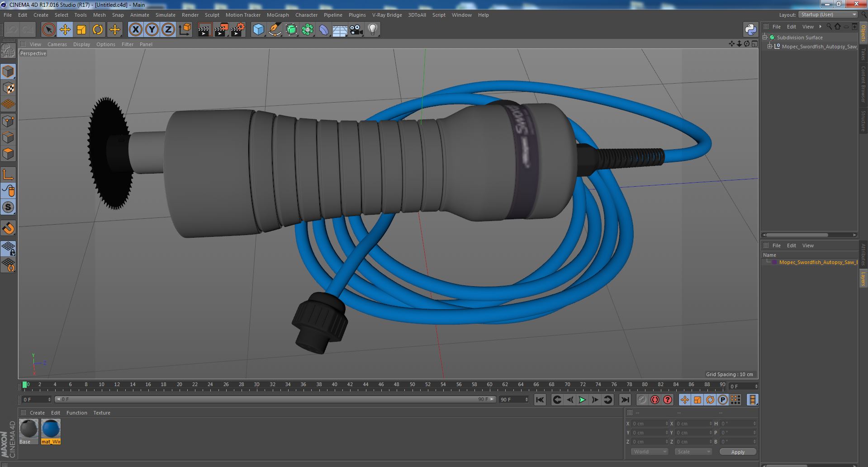Open the Array modeling objects icon
Viewport: 868px width, 467px height.
tap(308, 30)
